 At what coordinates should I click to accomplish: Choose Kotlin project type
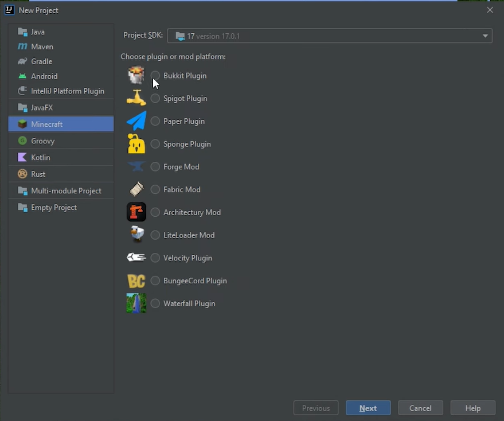click(x=61, y=157)
